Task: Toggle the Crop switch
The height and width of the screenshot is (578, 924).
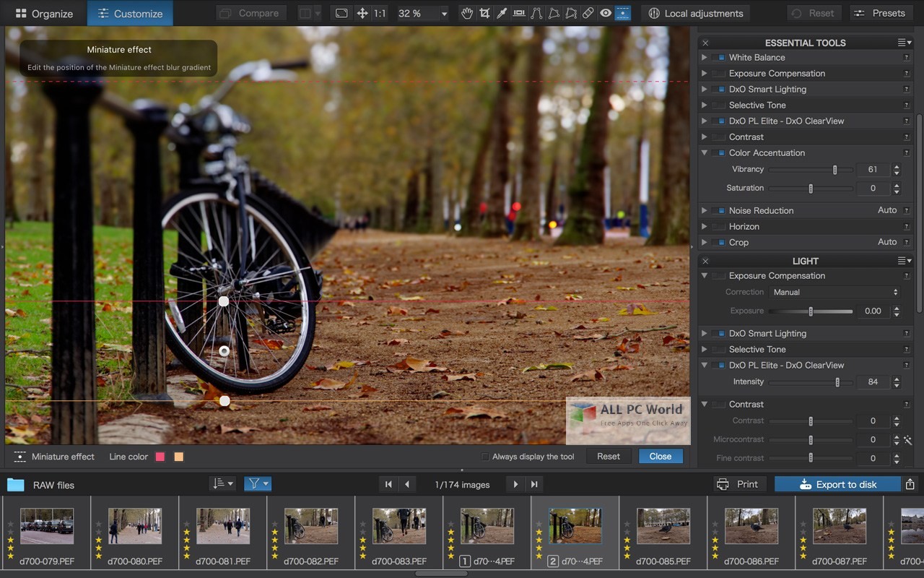Action: pyautogui.click(x=718, y=242)
